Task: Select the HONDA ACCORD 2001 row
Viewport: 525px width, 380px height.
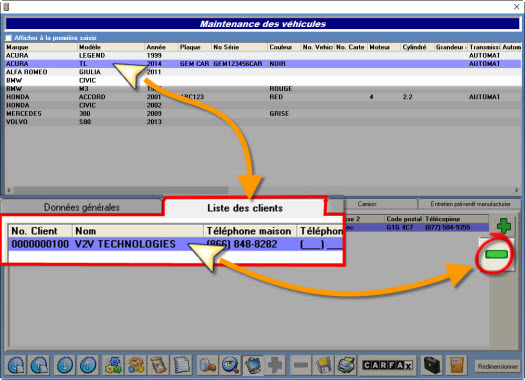Action: point(263,97)
